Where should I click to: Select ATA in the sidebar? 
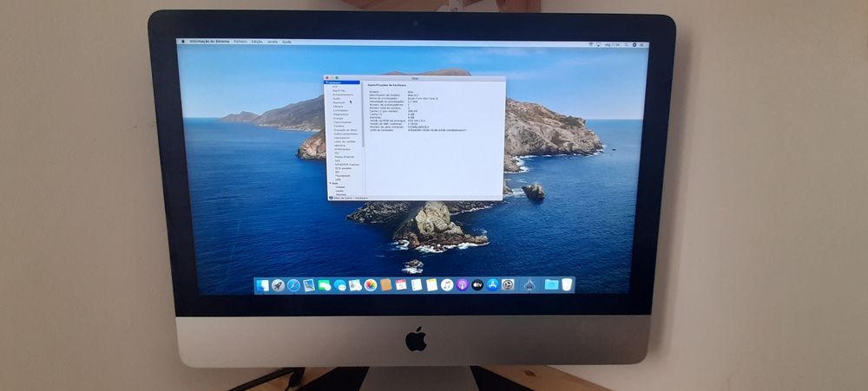pos(335,87)
